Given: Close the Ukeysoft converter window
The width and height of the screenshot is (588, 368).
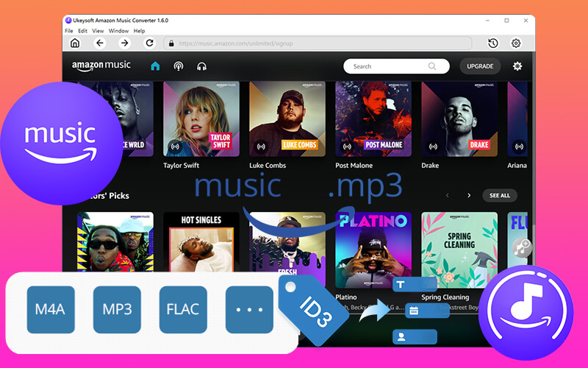Looking at the screenshot, I should [526, 21].
